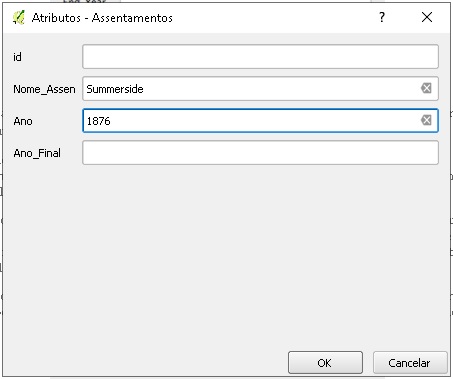Click the QGIS icon in the title bar

[x=19, y=17]
